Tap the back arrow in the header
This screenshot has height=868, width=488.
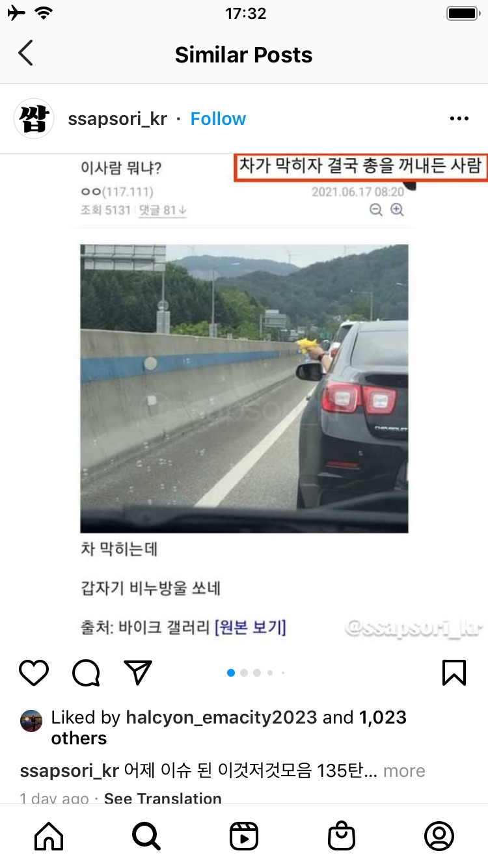(x=25, y=53)
